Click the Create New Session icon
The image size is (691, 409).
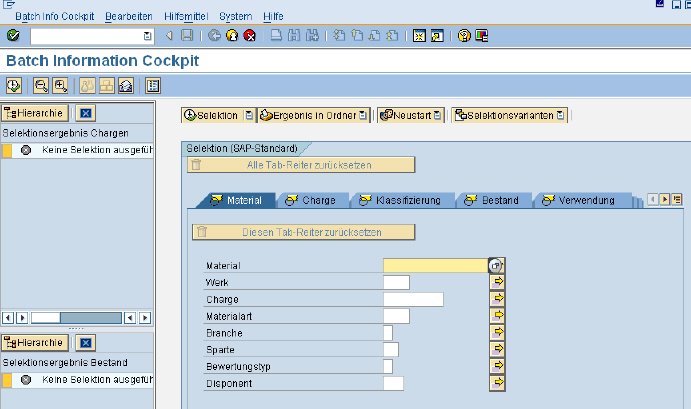[419, 35]
